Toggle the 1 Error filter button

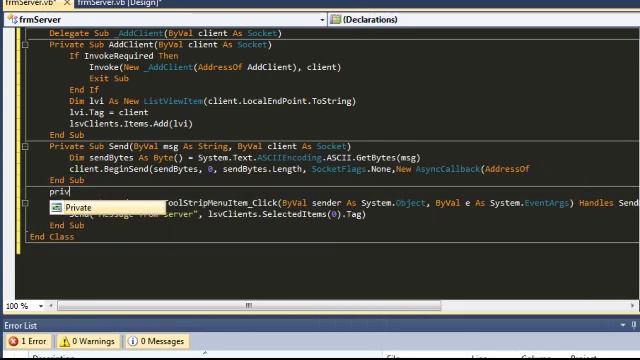click(28, 341)
